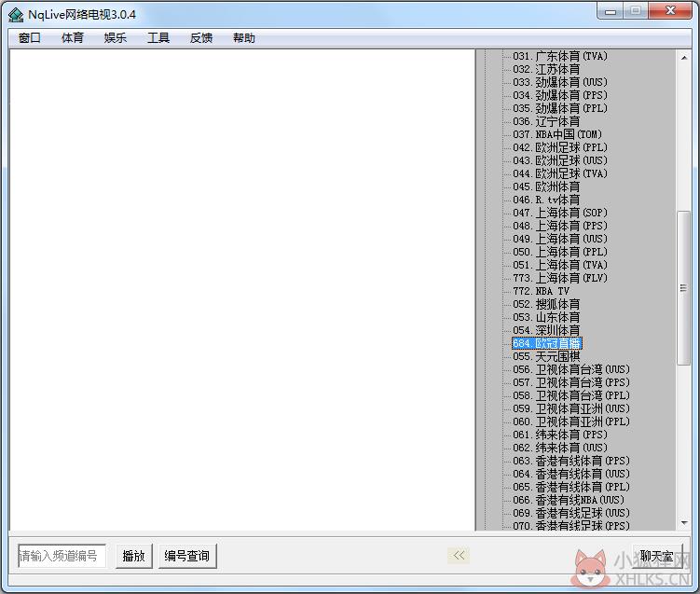Select channel 050.上海体育(PPL)
The height and width of the screenshot is (594, 700).
tap(560, 252)
